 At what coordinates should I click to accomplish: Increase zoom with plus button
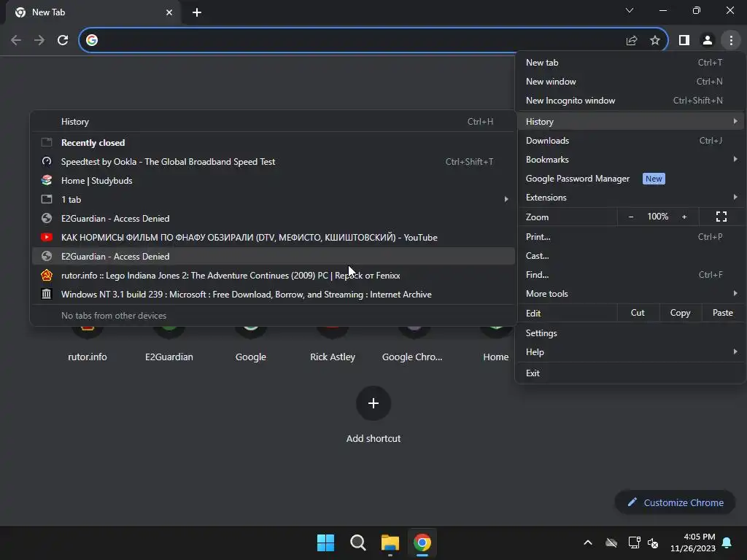point(684,217)
